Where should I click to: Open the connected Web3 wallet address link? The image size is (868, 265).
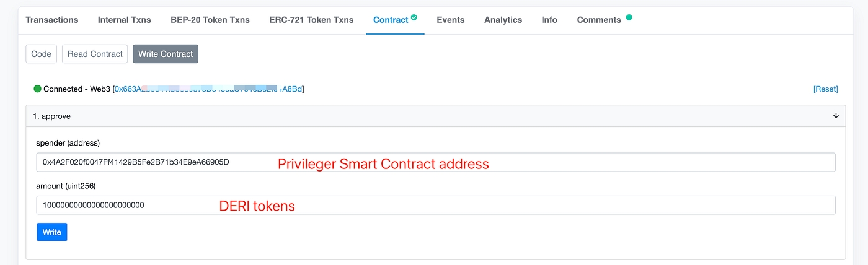pos(208,89)
